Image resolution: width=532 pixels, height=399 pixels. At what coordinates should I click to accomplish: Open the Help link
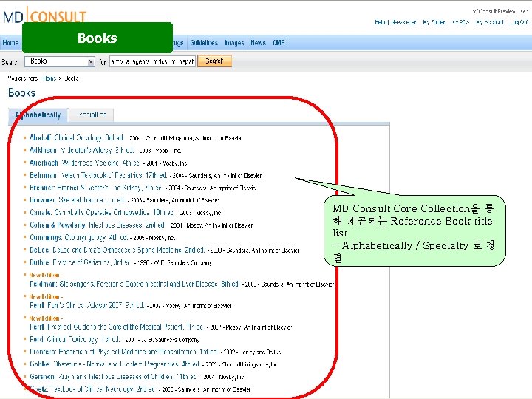(x=380, y=22)
